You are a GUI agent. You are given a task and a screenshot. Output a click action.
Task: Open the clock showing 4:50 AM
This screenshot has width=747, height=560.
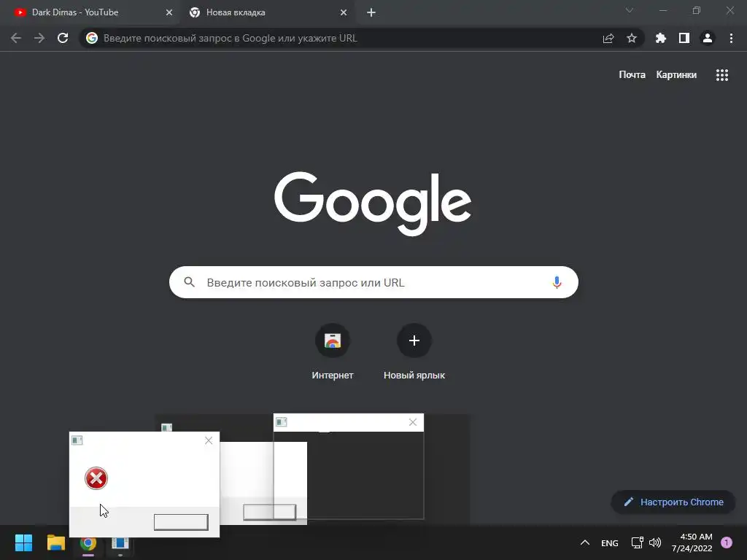tap(692, 542)
